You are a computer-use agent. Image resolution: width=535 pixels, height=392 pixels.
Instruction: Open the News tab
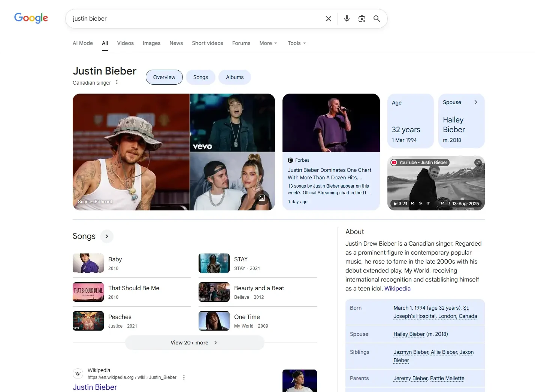tap(176, 43)
